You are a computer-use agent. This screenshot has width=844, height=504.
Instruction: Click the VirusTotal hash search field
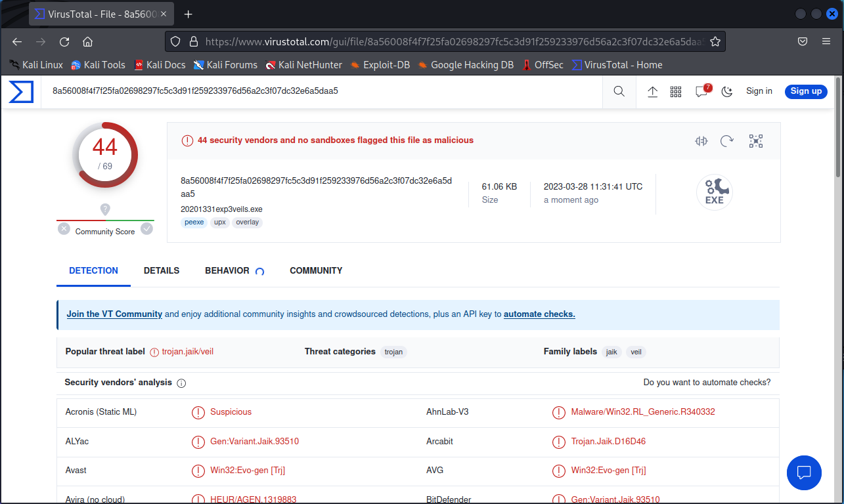point(322,91)
